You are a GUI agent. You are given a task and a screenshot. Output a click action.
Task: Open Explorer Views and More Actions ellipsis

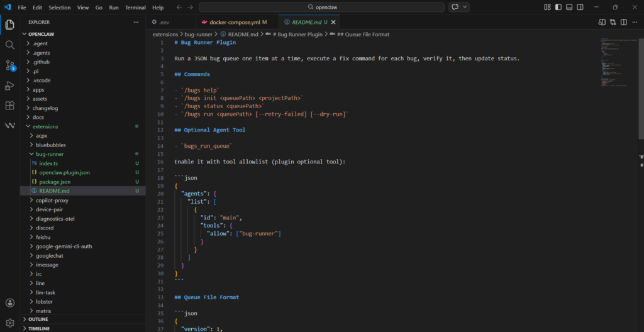tap(136, 22)
